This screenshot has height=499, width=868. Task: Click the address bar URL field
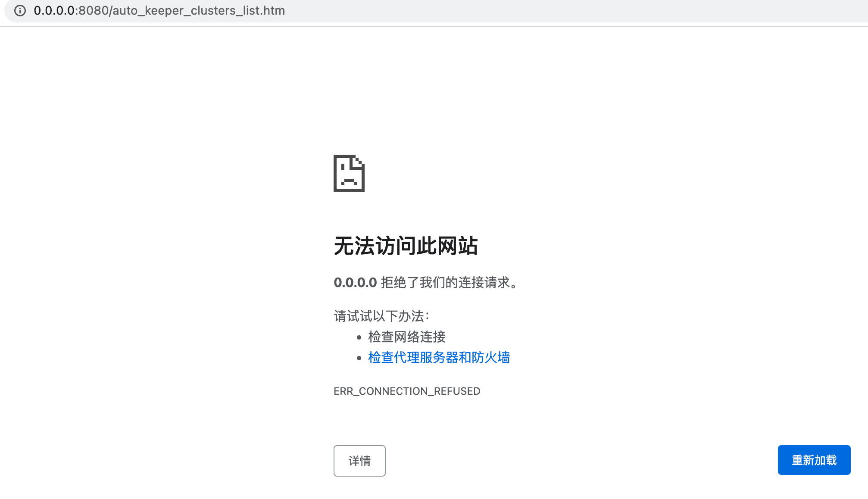coord(159,11)
